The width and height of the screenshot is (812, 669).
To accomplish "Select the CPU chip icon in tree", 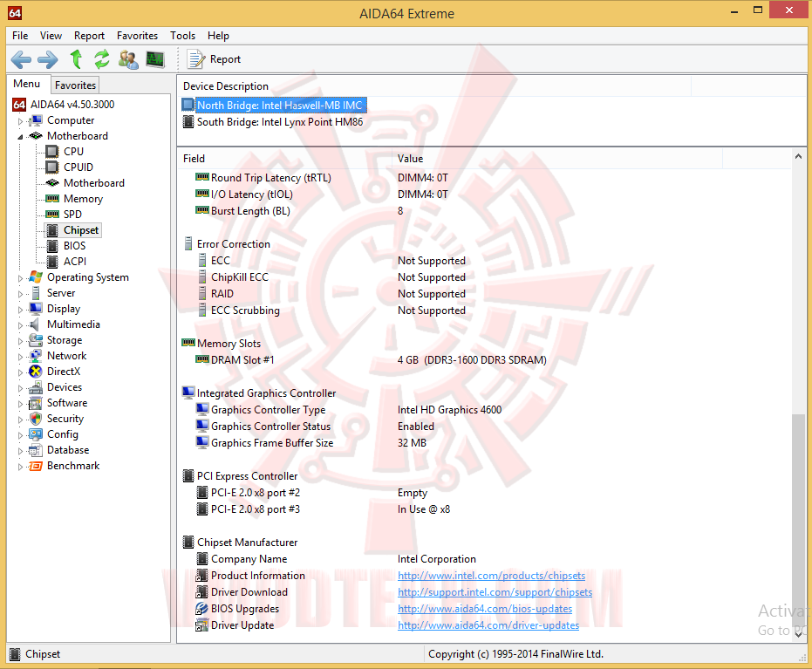I will [51, 151].
